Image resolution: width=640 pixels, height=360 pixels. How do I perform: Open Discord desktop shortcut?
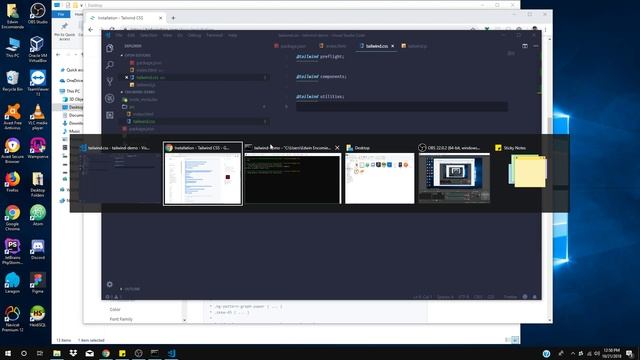coord(38,249)
